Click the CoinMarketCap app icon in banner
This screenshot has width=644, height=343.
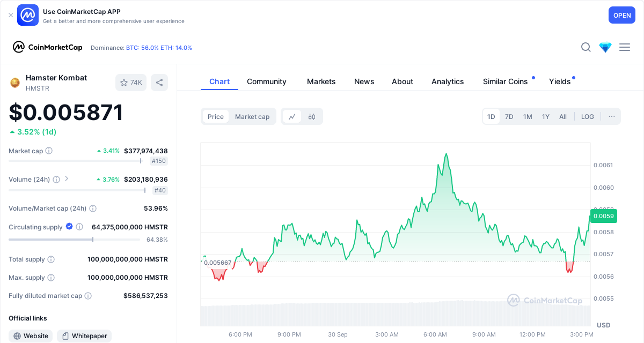click(28, 15)
